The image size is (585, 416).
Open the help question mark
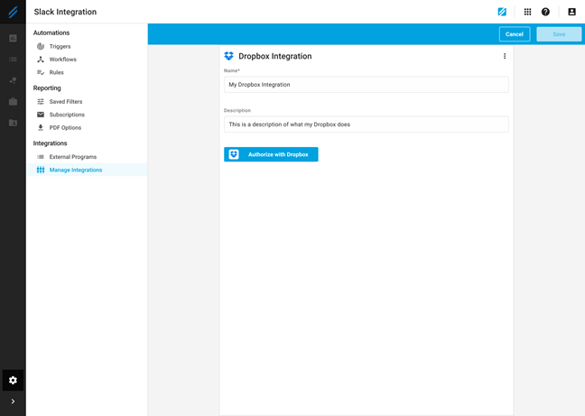point(545,12)
